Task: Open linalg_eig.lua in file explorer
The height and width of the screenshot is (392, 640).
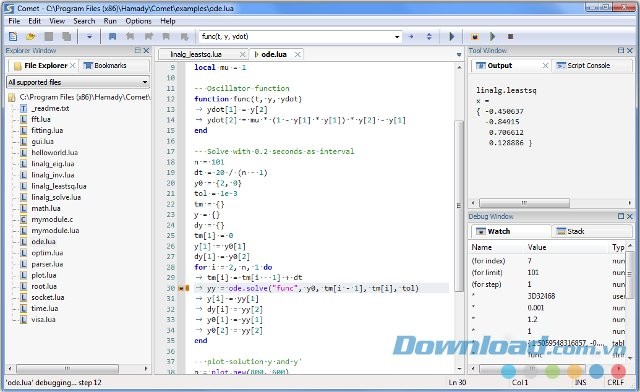Action: (53, 164)
